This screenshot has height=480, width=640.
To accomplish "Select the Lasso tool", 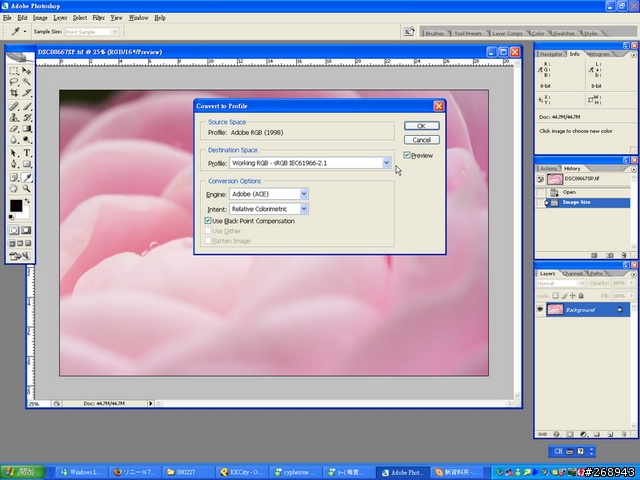I will coord(13,82).
